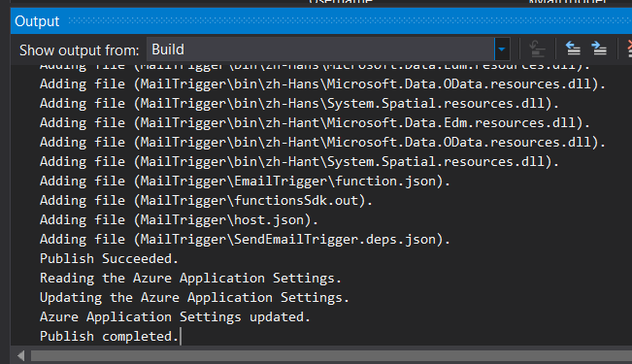Click the 'Show output from:' label

[79, 50]
